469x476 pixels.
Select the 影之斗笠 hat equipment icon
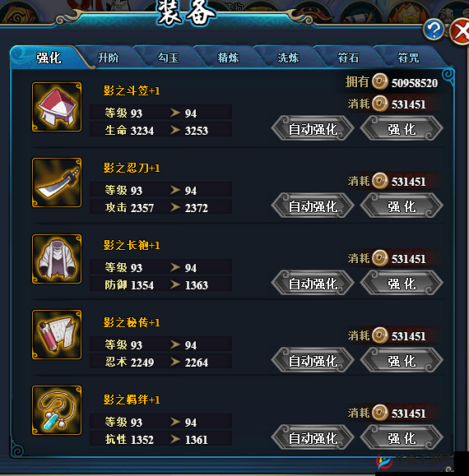click(57, 107)
